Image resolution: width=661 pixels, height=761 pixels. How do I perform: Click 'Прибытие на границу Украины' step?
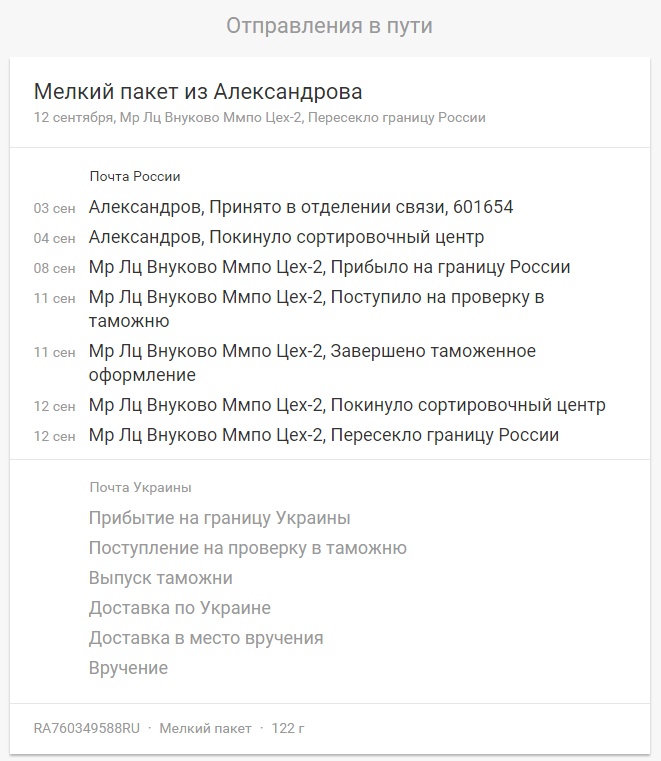click(x=219, y=518)
